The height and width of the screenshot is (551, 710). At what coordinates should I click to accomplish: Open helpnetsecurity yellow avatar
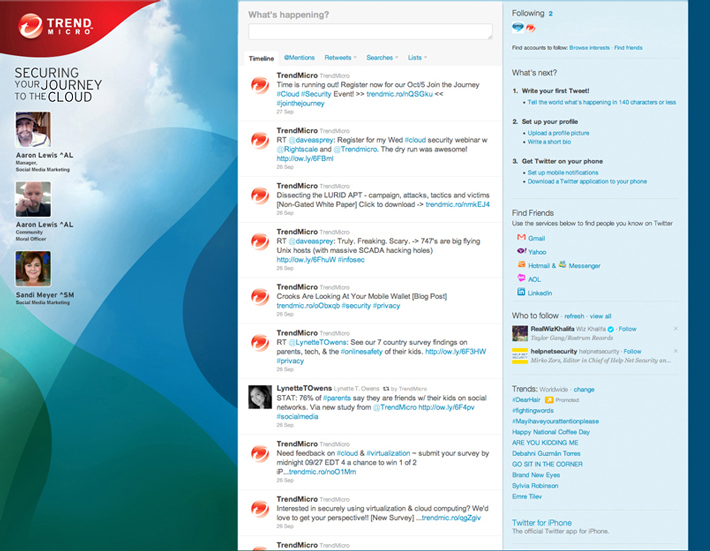click(520, 356)
